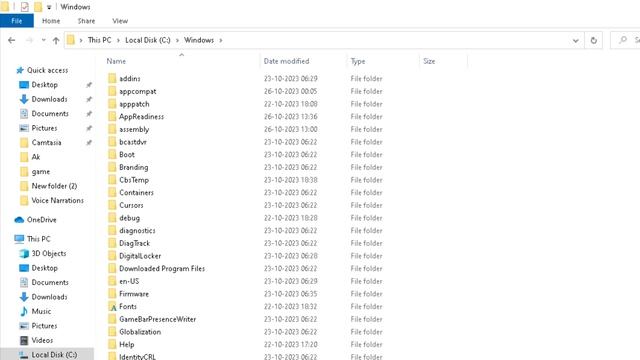Select the DigitalLocker folder icon
This screenshot has width=640, height=360.
(112, 256)
